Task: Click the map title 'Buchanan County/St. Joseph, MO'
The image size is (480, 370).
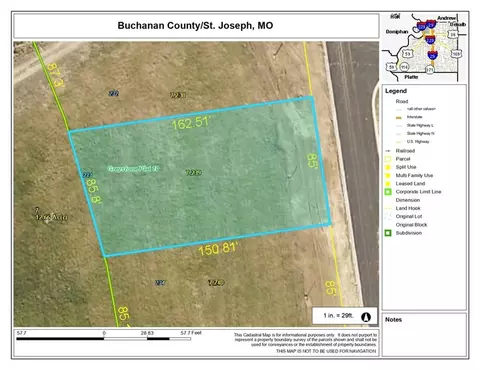Action: [x=195, y=26]
